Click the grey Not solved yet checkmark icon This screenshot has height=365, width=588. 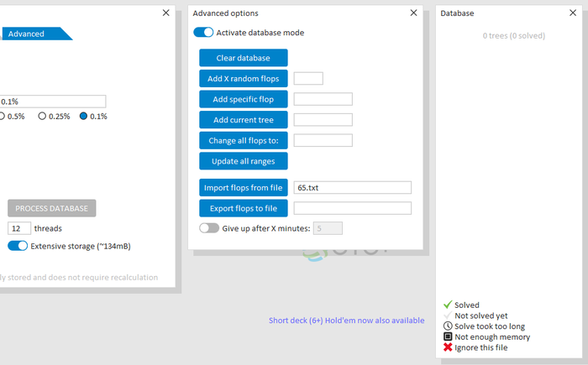coord(448,315)
